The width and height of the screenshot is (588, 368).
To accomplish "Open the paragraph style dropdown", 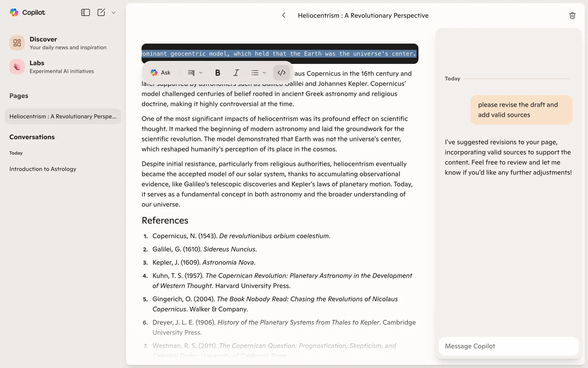I will (x=195, y=73).
